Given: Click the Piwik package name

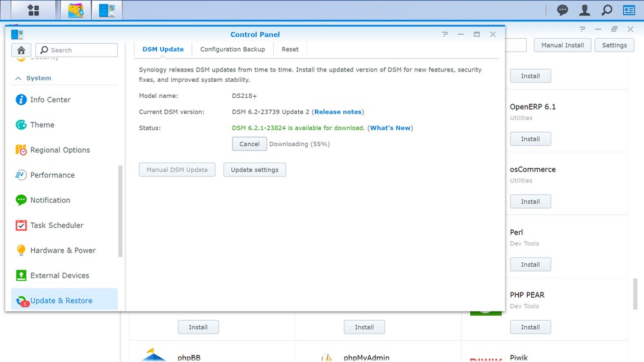Looking at the screenshot, I should pyautogui.click(x=518, y=357).
